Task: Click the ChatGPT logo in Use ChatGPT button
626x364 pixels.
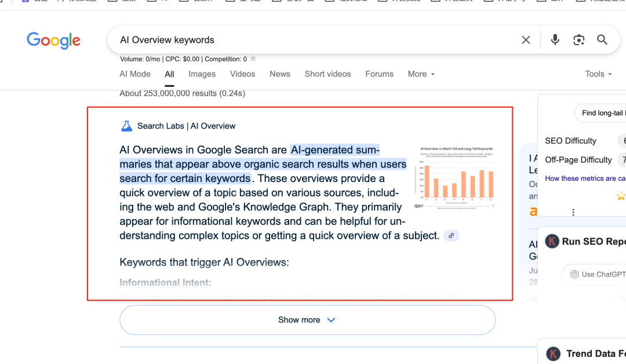Action: (x=574, y=274)
